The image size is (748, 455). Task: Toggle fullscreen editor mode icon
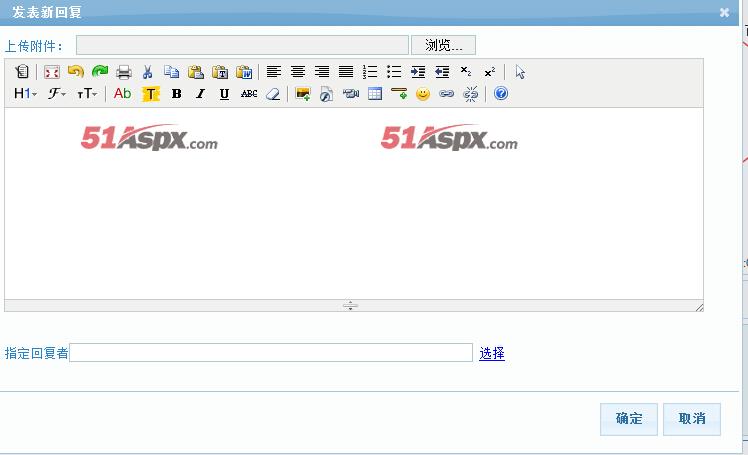point(52,72)
